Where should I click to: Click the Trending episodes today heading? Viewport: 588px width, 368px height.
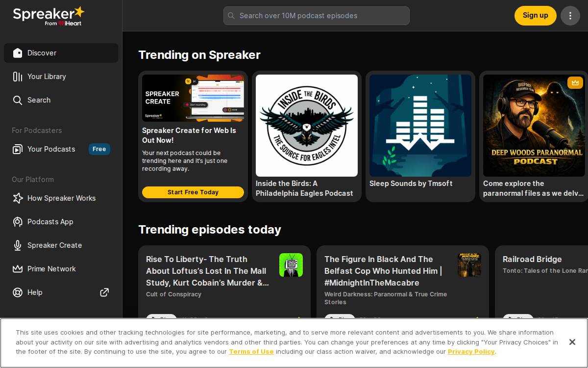click(210, 230)
